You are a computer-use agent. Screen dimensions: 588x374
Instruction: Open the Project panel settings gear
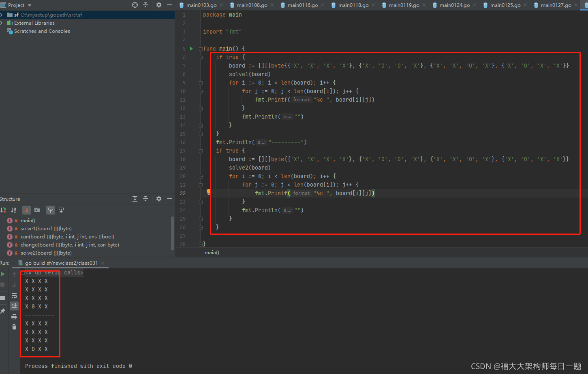point(159,5)
